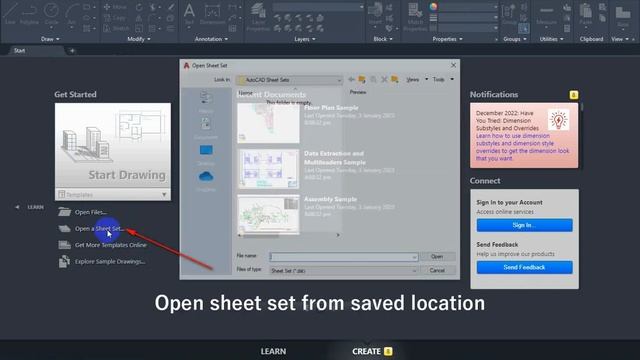Image resolution: width=640 pixels, height=360 pixels.
Task: Select the Polyline tool
Action: (x=29, y=13)
